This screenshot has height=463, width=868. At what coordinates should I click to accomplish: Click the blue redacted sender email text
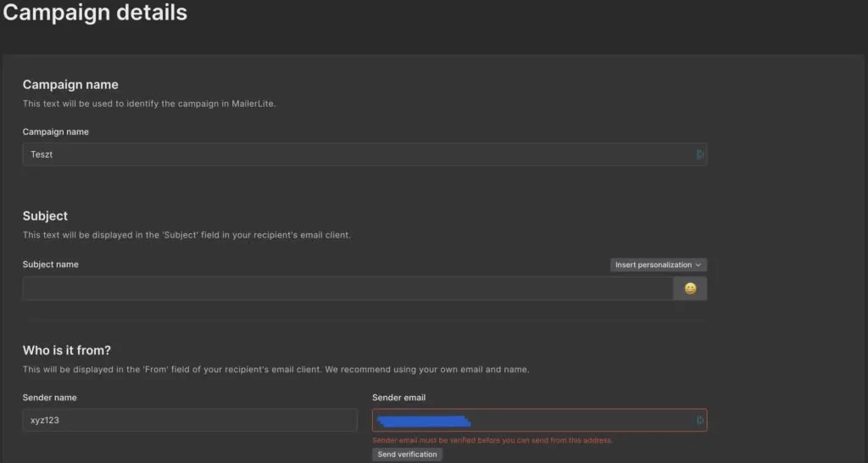point(424,420)
